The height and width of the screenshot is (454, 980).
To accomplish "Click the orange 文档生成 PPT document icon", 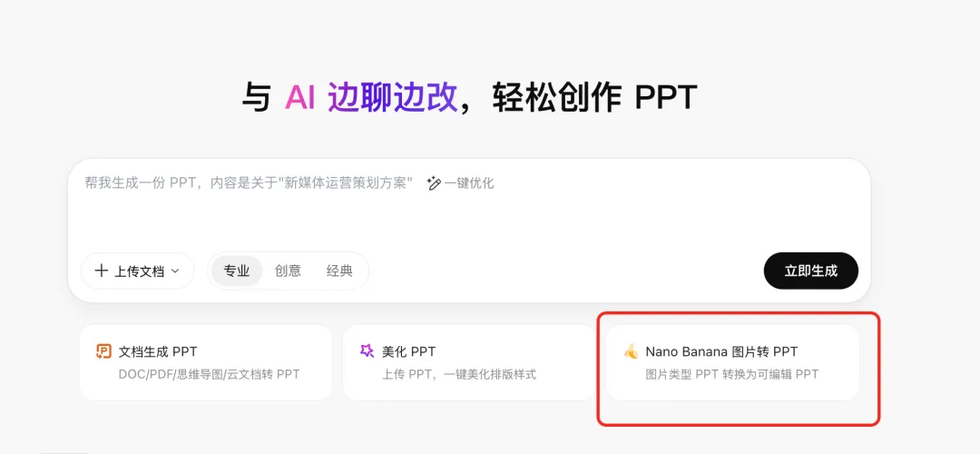I will [x=103, y=351].
